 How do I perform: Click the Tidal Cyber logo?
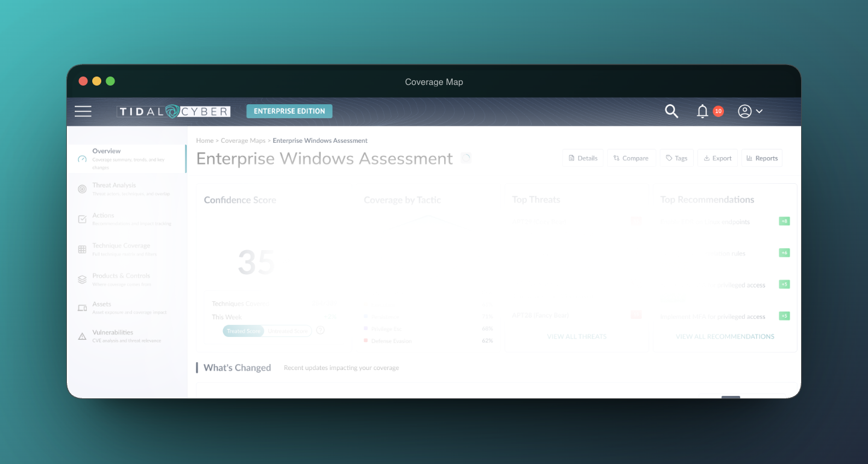pos(173,111)
